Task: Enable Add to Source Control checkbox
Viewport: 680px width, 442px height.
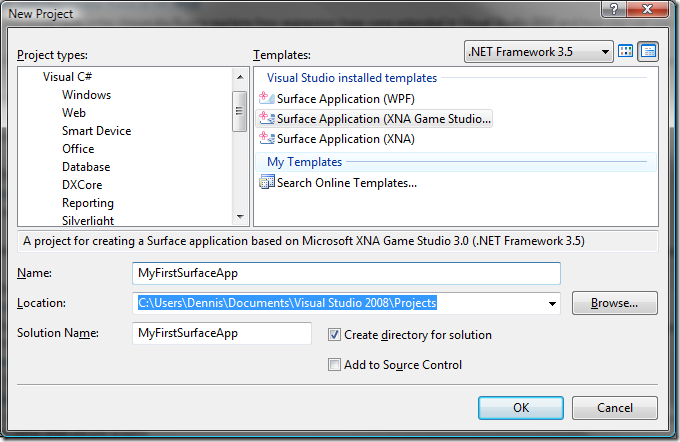Action: 334,364
